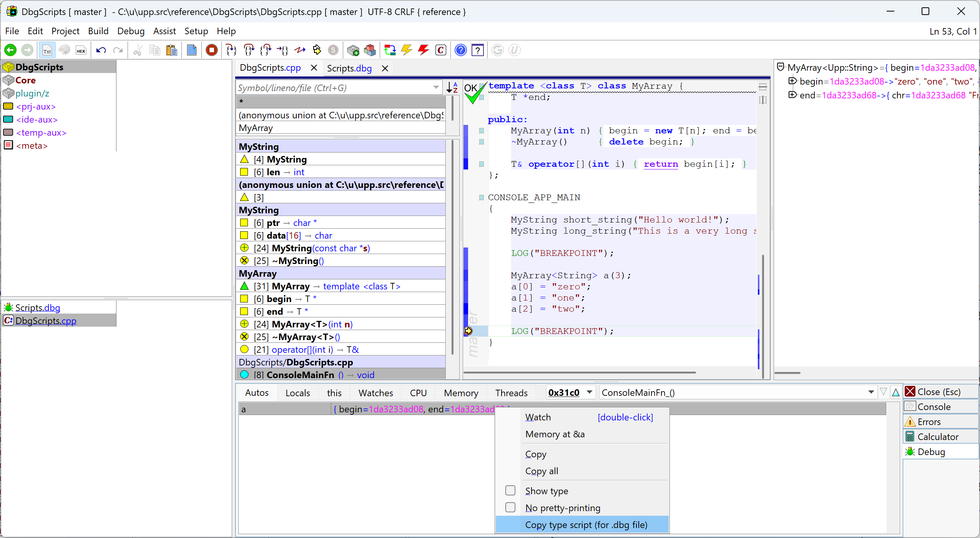The width and height of the screenshot is (980, 538).
Task: Click the Step over debugger icon
Action: click(249, 50)
